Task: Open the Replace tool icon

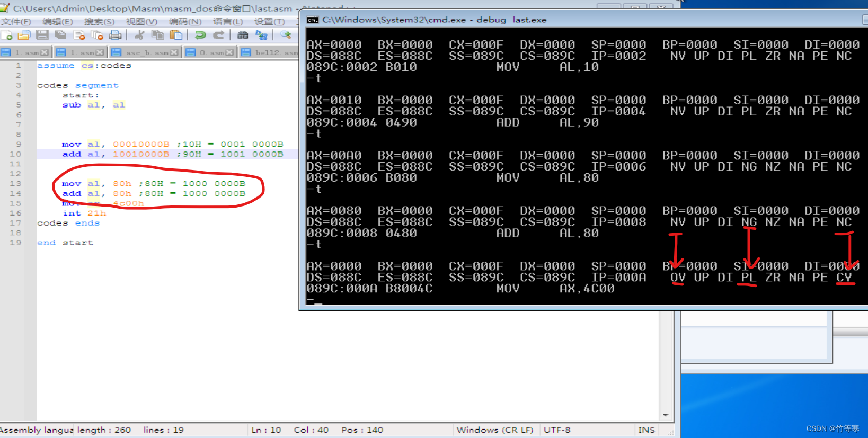Action: (x=261, y=35)
